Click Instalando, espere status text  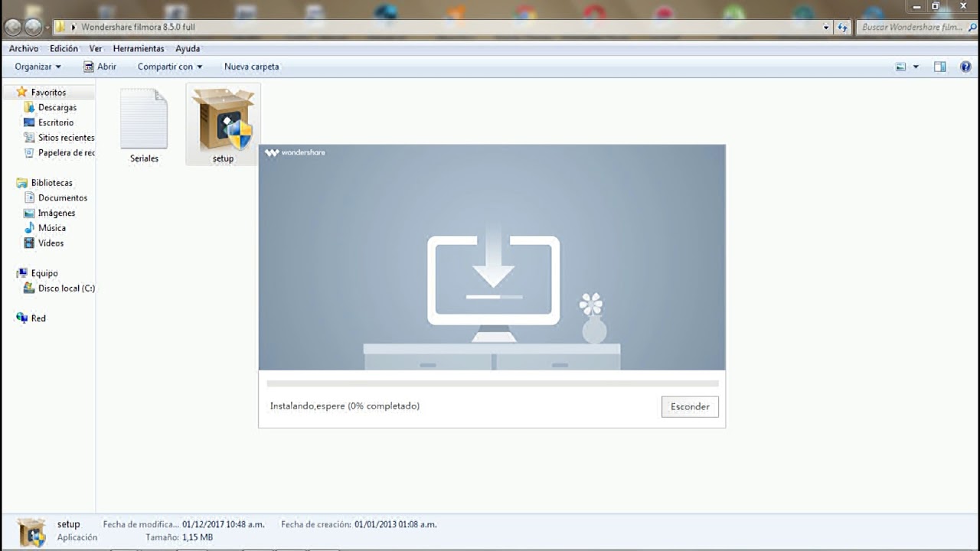pos(345,406)
